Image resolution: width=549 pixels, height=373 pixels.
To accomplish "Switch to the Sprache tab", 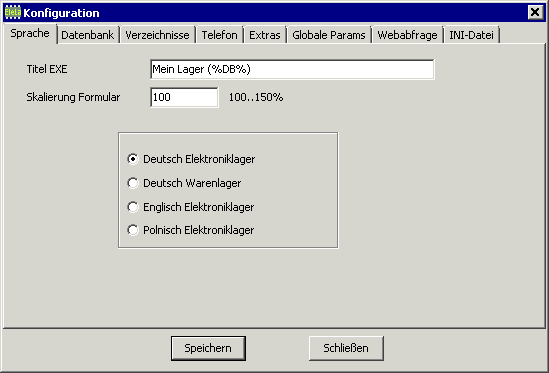I will point(30,34).
